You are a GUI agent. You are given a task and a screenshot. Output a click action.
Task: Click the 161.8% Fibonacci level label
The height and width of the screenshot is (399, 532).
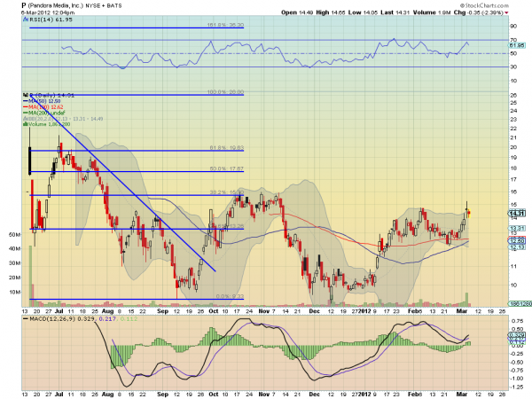click(x=225, y=25)
